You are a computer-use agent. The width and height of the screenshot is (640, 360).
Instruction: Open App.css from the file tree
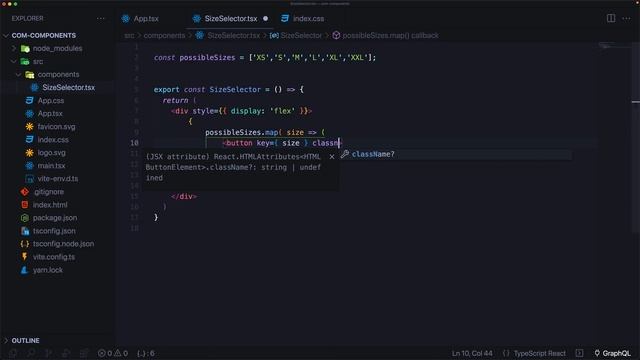pyautogui.click(x=51, y=100)
